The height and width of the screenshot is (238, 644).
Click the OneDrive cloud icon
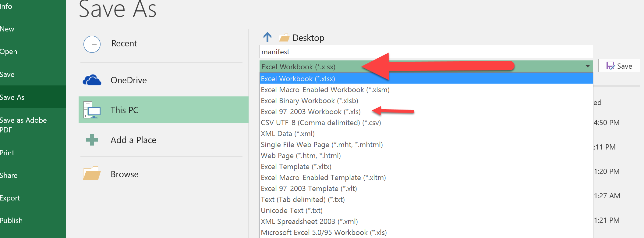tap(92, 80)
